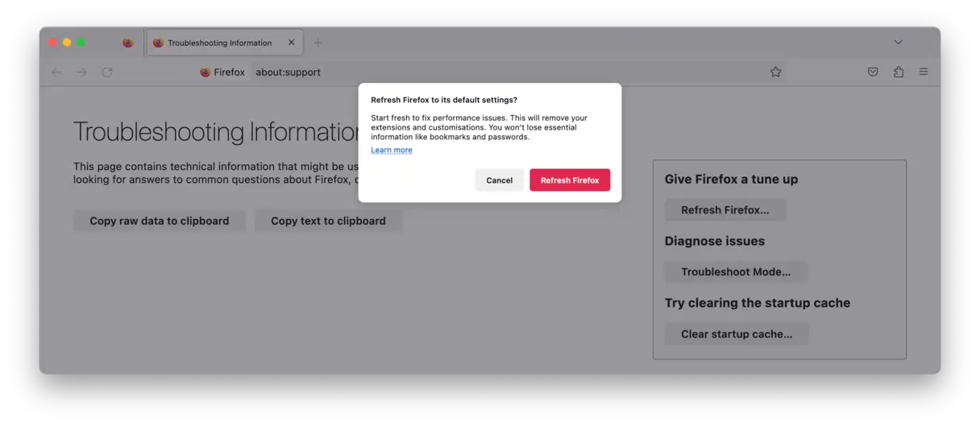Confirm with the red Refresh Firefox button
The image size is (980, 426).
coord(570,180)
